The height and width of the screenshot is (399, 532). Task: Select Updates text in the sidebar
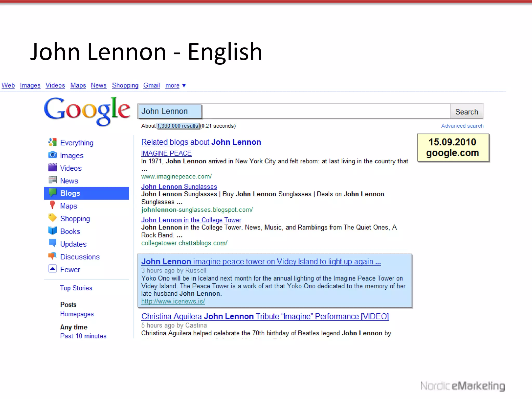click(x=73, y=244)
